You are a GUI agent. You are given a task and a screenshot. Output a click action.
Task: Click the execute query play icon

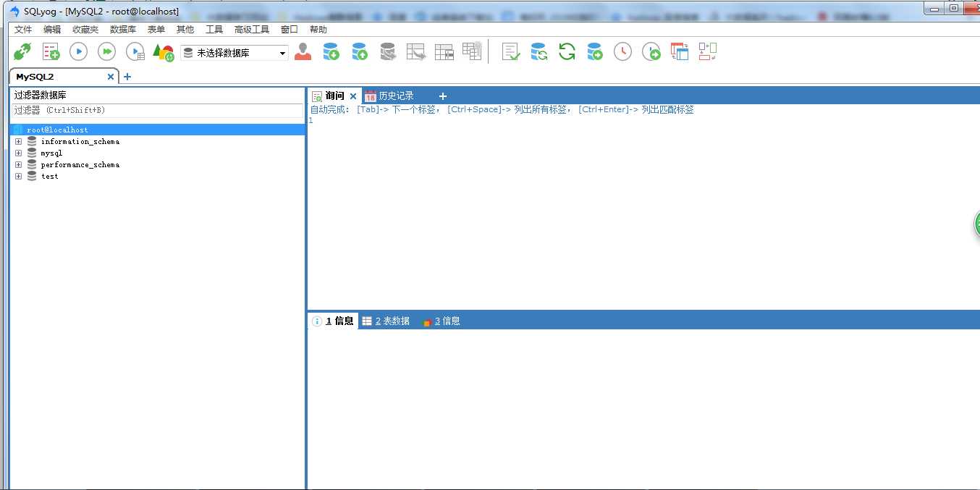pos(78,51)
